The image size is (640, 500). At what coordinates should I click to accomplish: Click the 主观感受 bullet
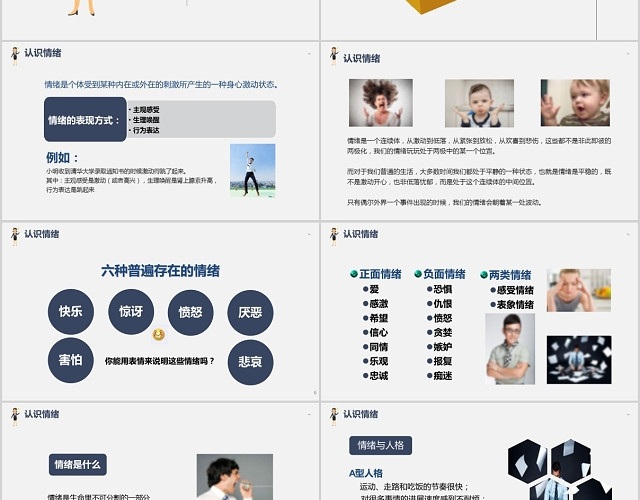pyautogui.click(x=144, y=110)
